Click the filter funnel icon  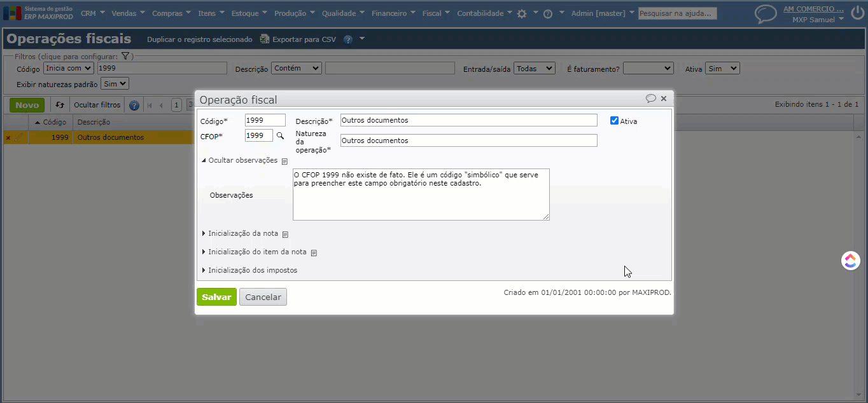point(125,57)
